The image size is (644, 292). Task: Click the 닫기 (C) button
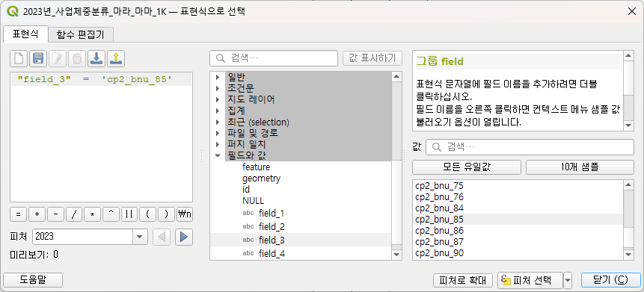point(611,280)
